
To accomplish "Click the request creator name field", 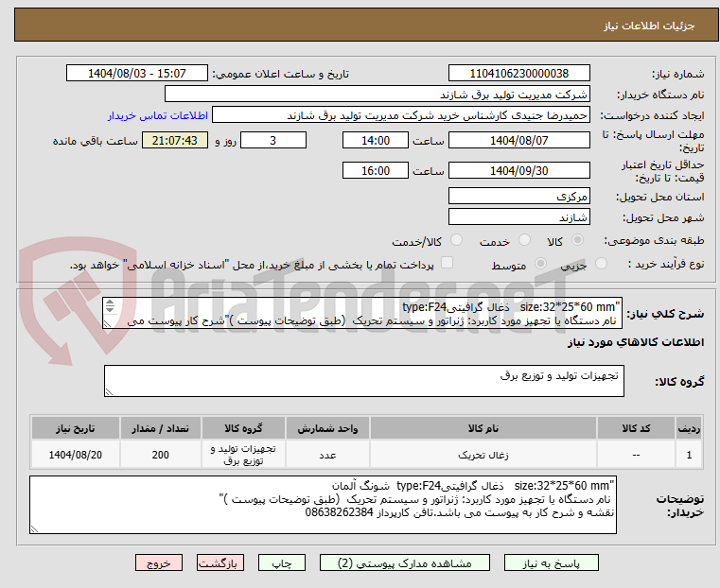I will [401, 115].
